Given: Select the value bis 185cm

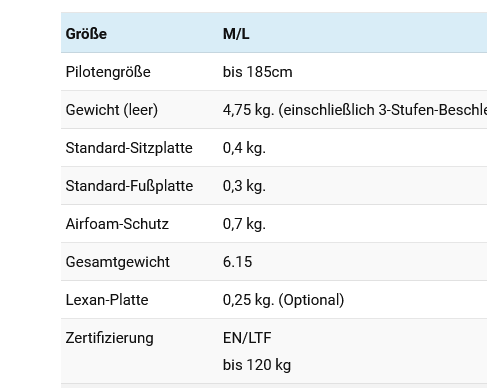Looking at the screenshot, I should [257, 72].
